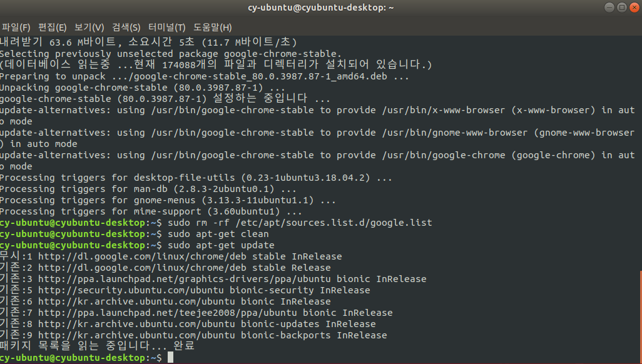Click the '패키지 목록을 읽는 중입니다... 완료' line

tap(97, 346)
